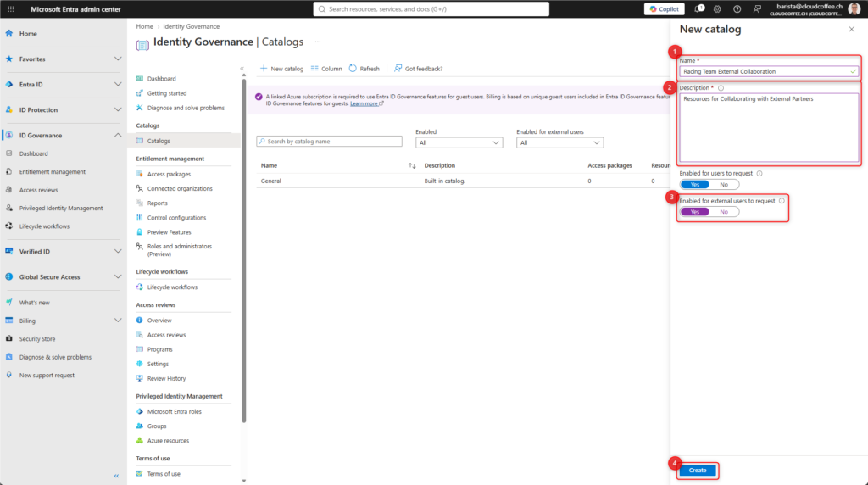Open Roles and administrators (Preview)

coord(179,249)
